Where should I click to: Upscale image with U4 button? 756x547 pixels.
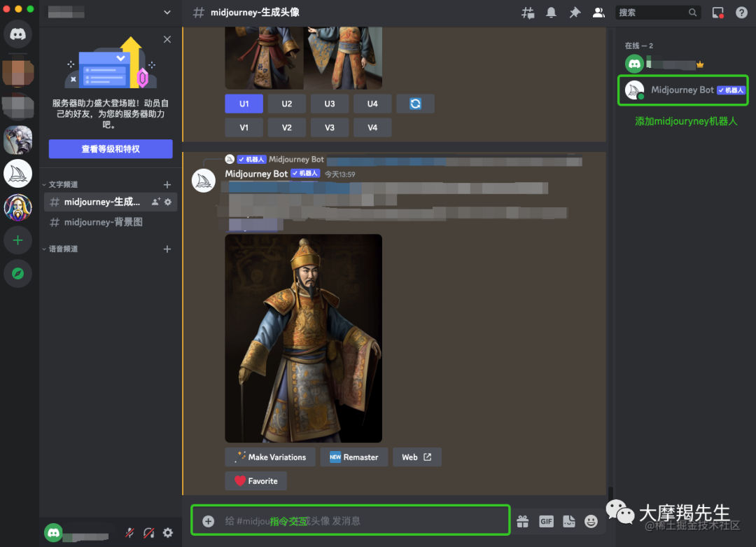point(372,104)
